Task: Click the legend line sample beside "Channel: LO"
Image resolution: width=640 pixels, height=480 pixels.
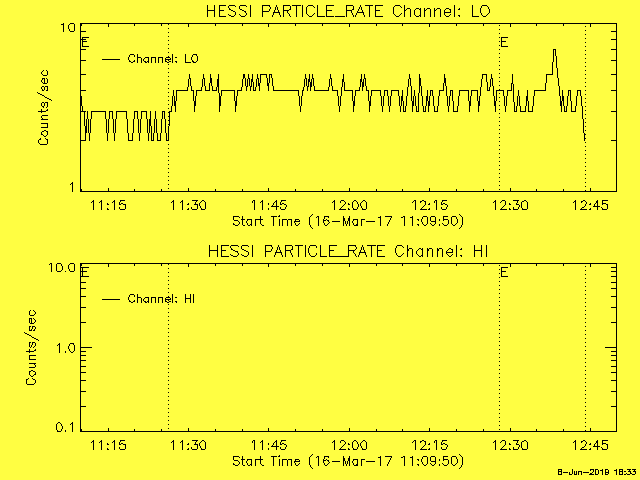Action: (x=111, y=60)
